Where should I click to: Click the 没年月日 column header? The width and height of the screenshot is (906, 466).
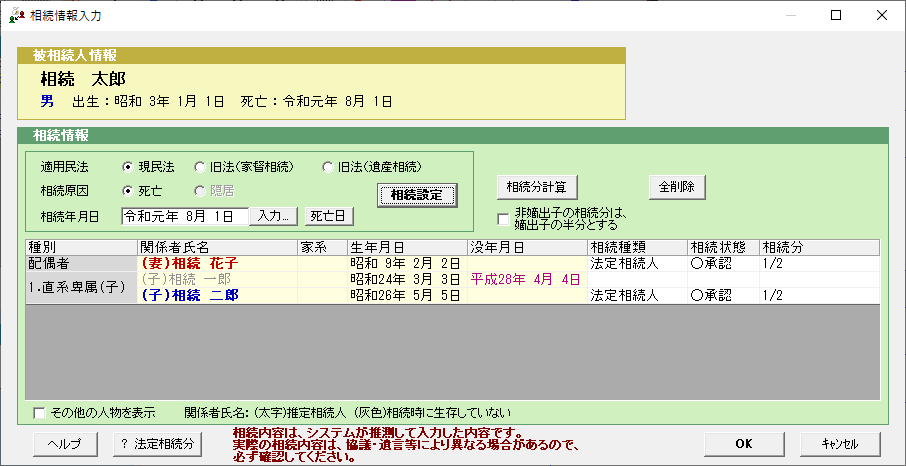point(528,247)
